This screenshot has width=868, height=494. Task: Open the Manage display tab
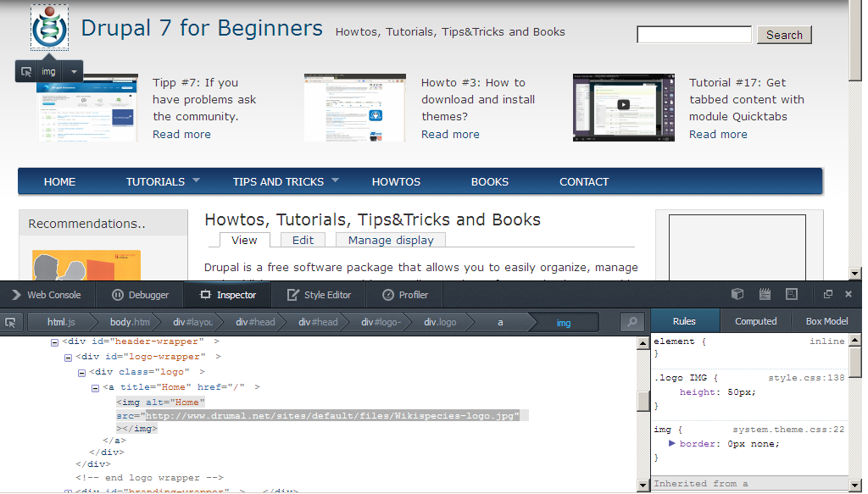(x=391, y=240)
